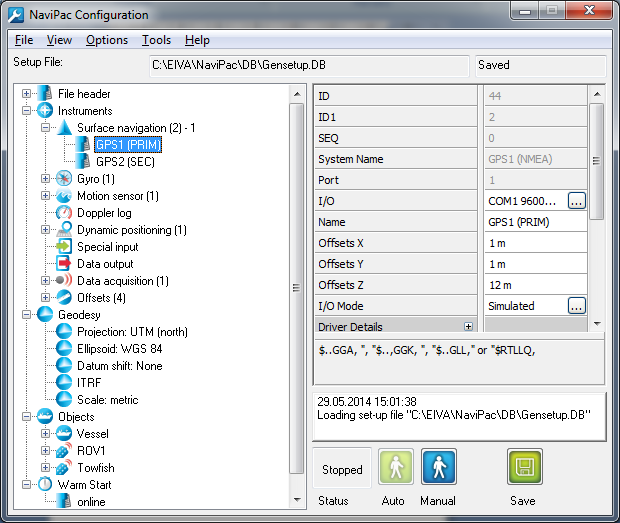Viewport: 620px width, 523px height.
Task: Click the Towfish icon
Action: coord(64,468)
